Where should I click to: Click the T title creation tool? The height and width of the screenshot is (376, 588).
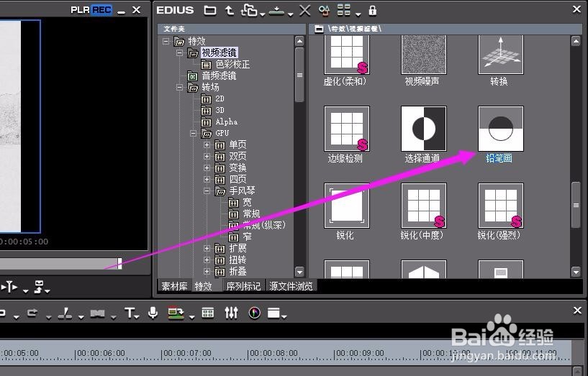pos(130,313)
